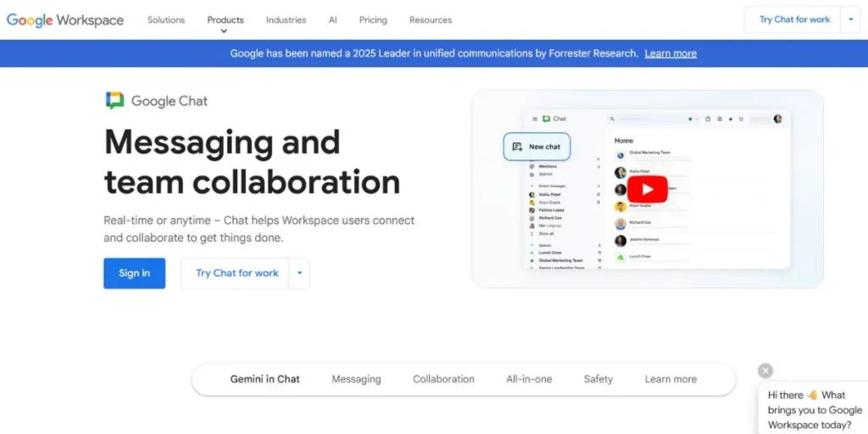Viewport: 868px width, 434px height.
Task: Open the Solutions menu
Action: click(x=166, y=20)
